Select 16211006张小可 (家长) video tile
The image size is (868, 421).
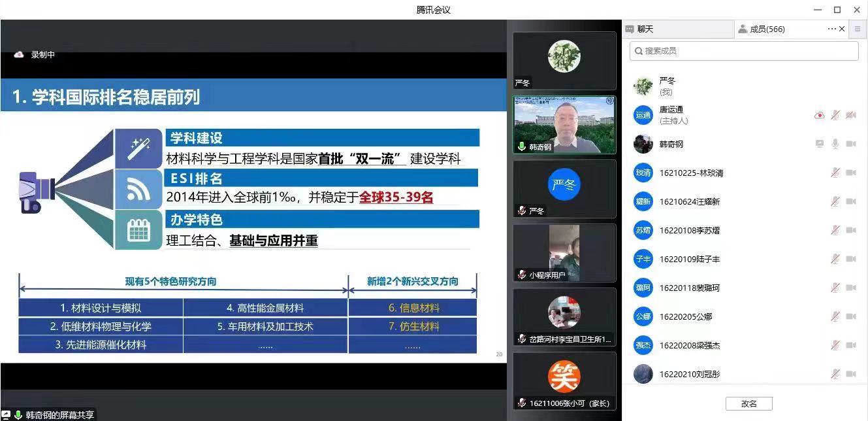(564, 381)
